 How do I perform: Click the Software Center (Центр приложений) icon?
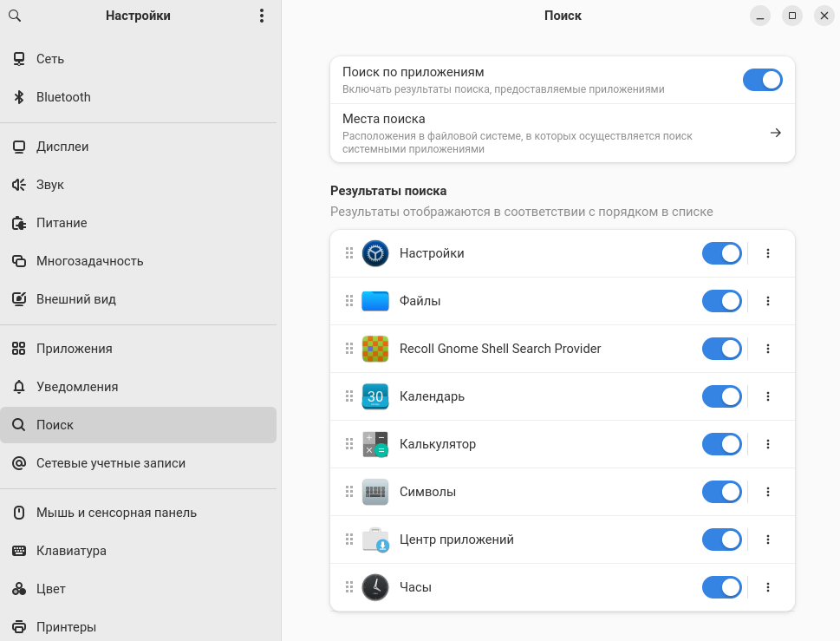[375, 540]
